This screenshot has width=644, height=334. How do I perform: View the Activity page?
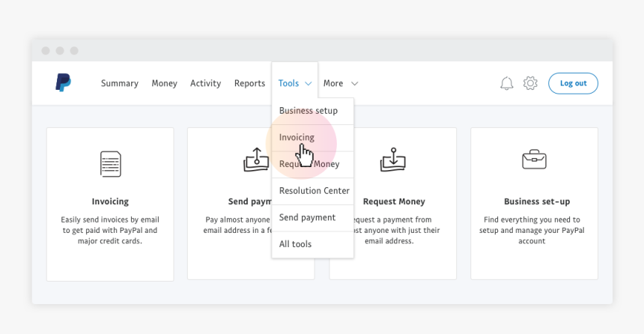205,83
